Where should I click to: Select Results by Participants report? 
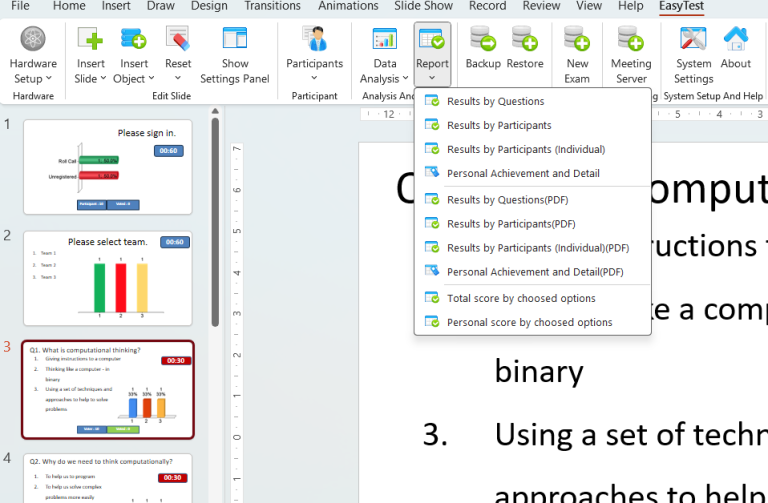[532, 125]
